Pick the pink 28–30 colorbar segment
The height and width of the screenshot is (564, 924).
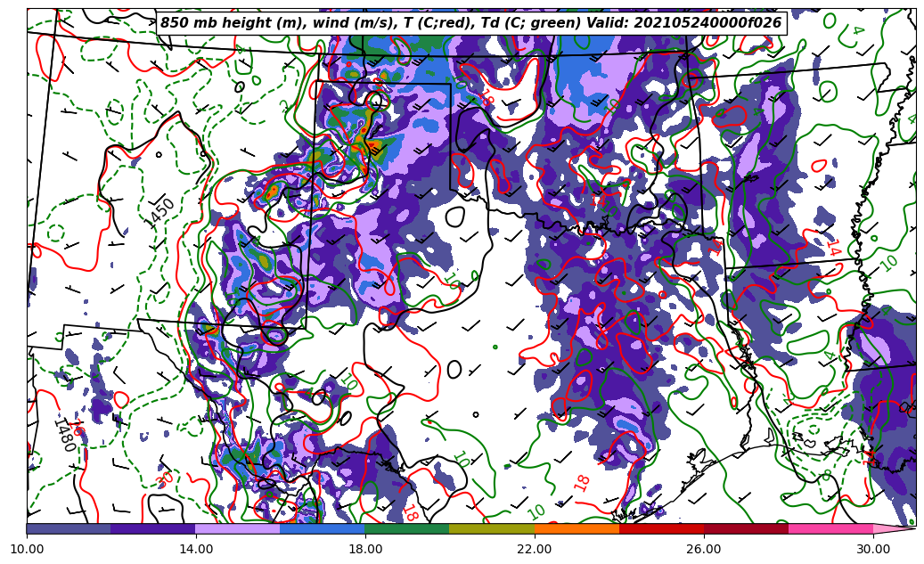tap(830, 528)
